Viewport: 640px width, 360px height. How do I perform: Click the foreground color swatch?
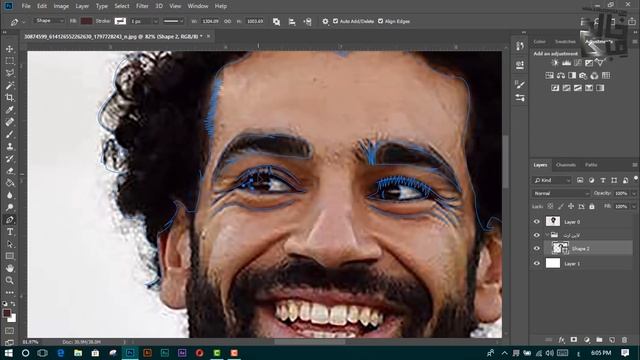tap(7, 313)
